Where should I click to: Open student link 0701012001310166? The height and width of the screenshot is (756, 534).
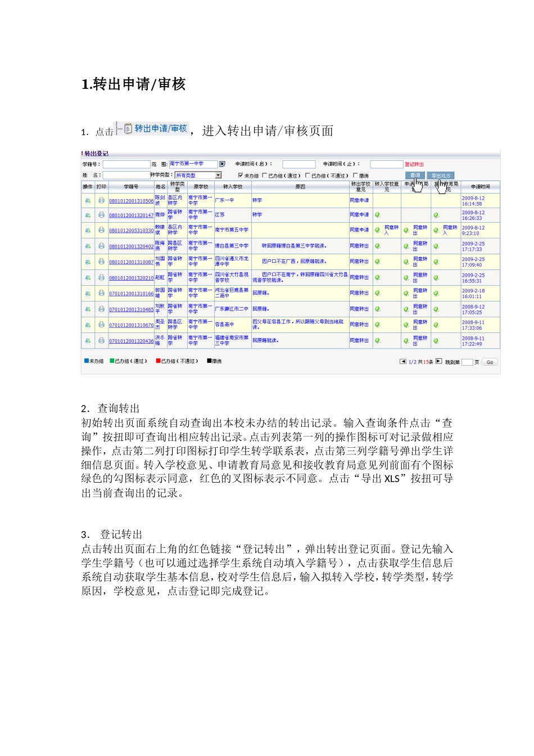point(131,294)
